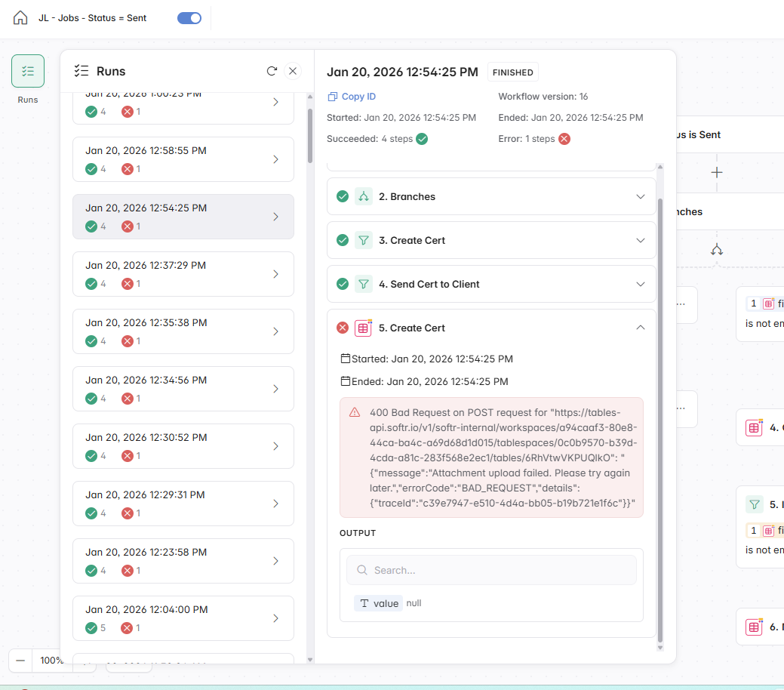784x690 pixels.
Task: Click the table icon for 5. Create Cert
Action: coord(364,328)
